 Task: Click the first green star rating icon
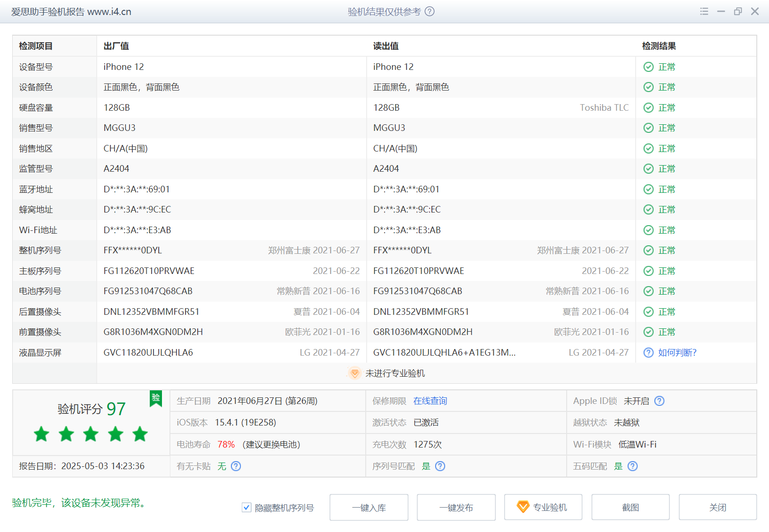pos(42,434)
